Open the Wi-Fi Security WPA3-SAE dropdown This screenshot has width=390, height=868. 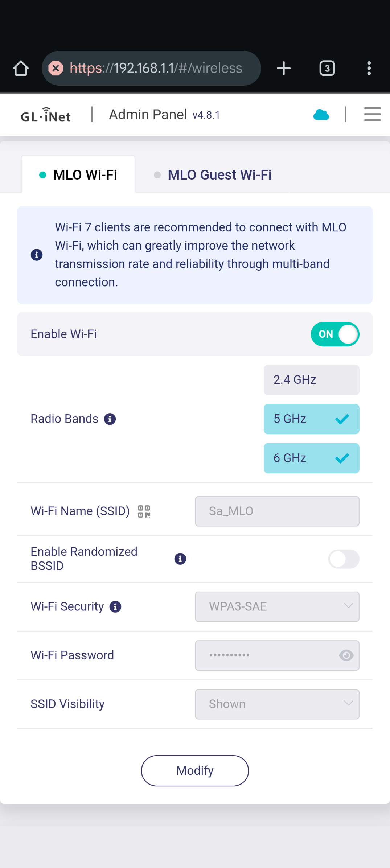277,607
